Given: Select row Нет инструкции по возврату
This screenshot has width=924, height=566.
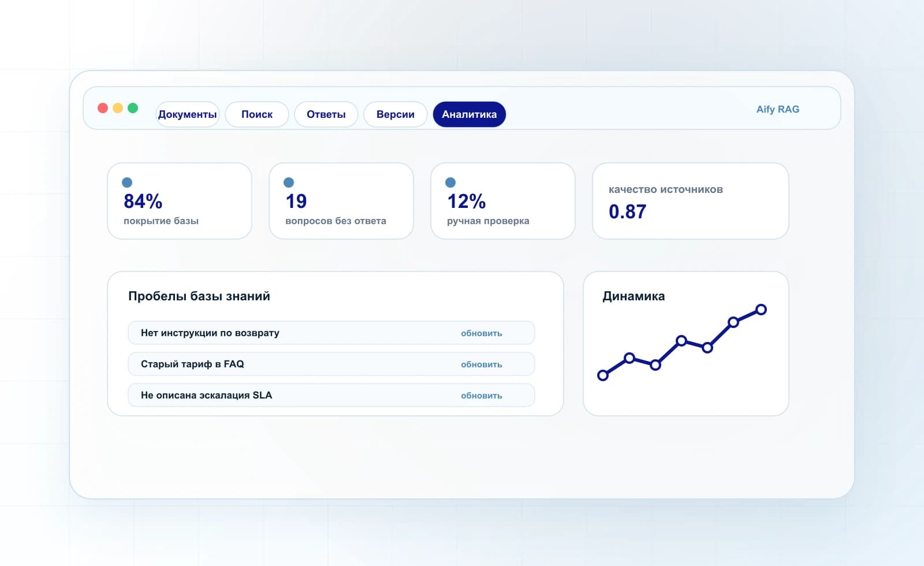Looking at the screenshot, I should coord(331,333).
